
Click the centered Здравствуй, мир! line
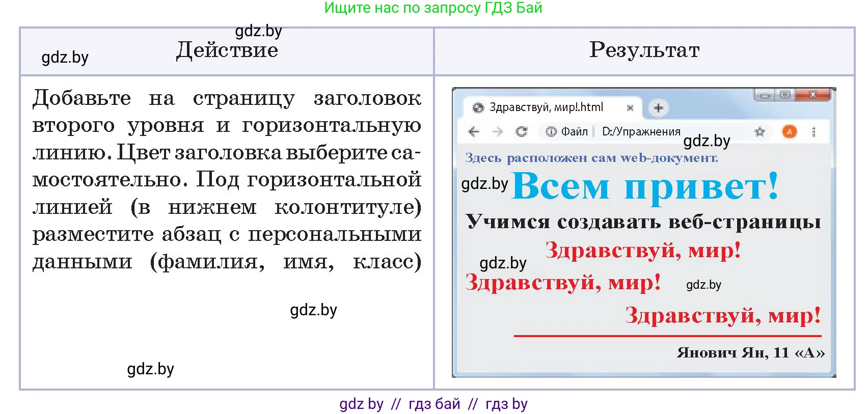[643, 251]
